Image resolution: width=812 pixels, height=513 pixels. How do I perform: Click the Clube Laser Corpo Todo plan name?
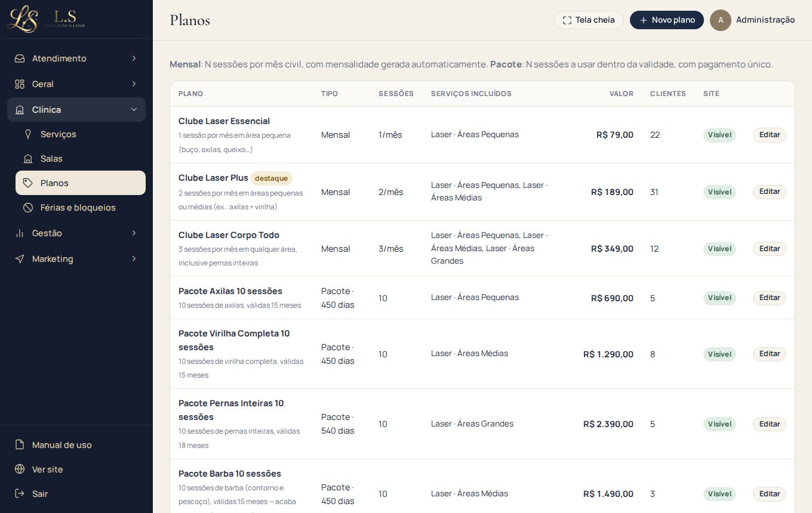(x=229, y=235)
